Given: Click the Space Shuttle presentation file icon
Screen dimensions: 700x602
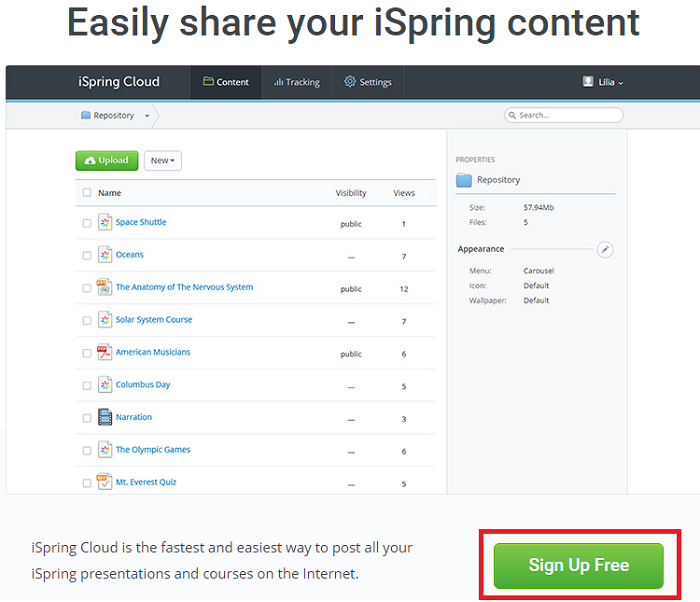Looking at the screenshot, I should coord(104,222).
